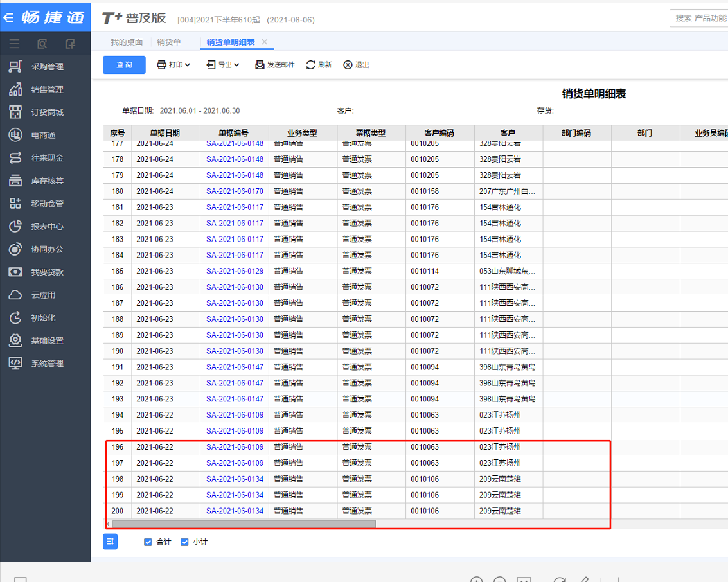Viewport: 728px width, 582px height.
Task: Open link SA-2021-06-0134 in row 198
Action: [235, 479]
